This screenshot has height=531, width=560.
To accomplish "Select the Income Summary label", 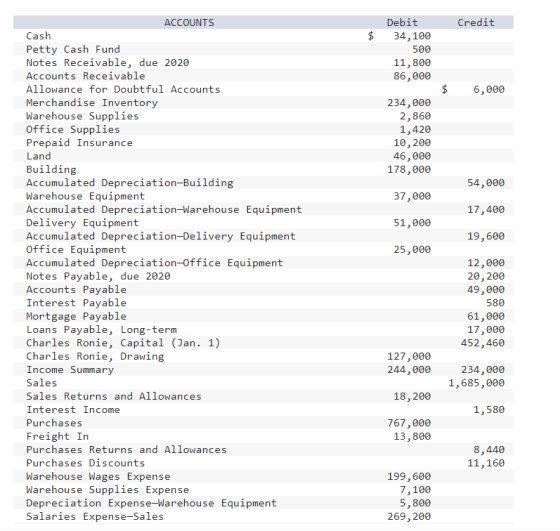I will pos(70,370).
